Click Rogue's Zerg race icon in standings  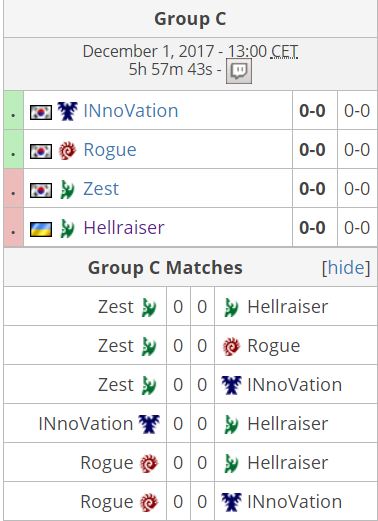tap(67, 150)
